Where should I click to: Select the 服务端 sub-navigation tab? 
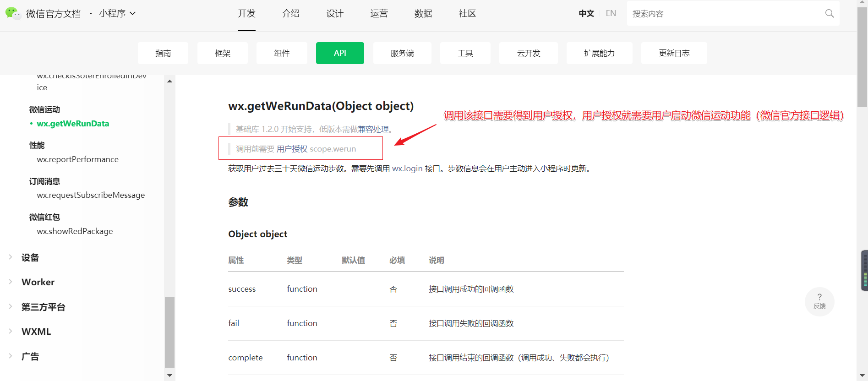(402, 53)
